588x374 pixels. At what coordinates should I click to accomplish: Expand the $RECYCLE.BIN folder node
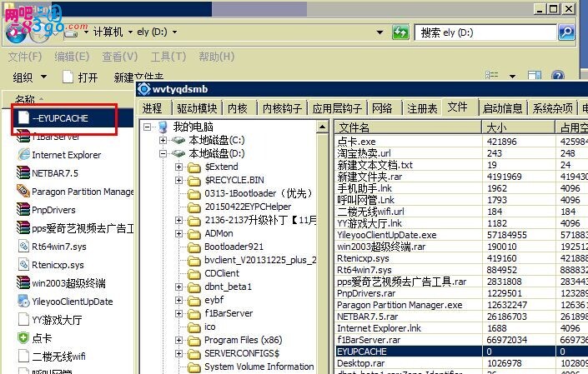click(178, 181)
